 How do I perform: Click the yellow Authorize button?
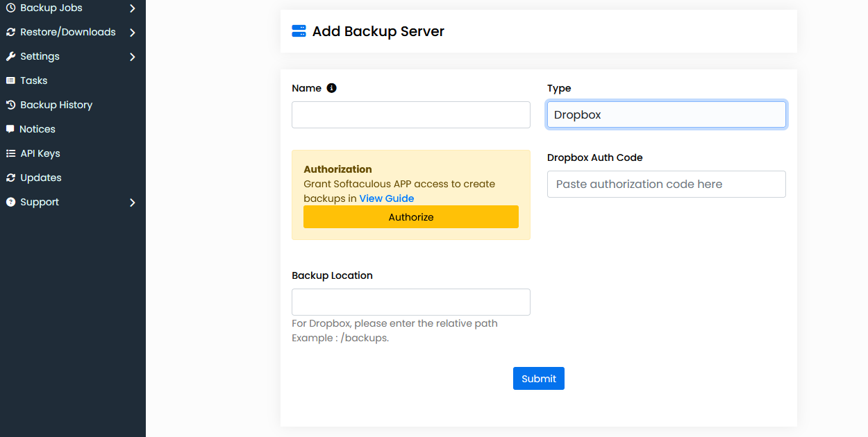[x=411, y=217]
